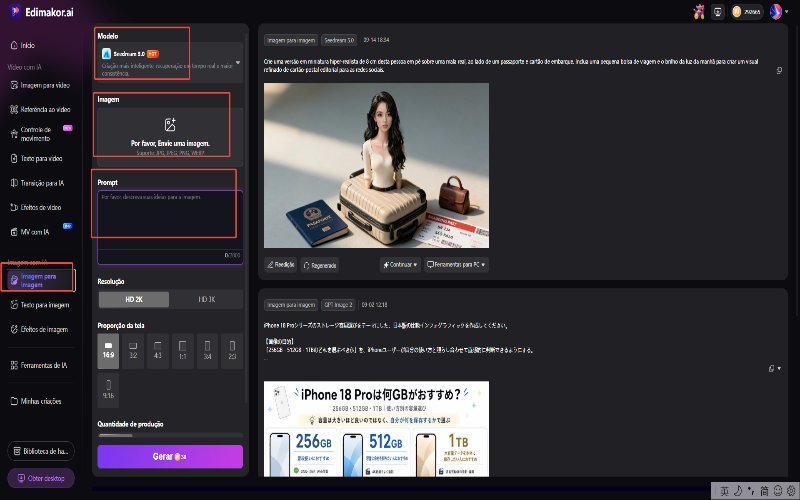Open Imagem para vídeo tool
Viewport: 800px width, 500px height.
[x=40, y=85]
